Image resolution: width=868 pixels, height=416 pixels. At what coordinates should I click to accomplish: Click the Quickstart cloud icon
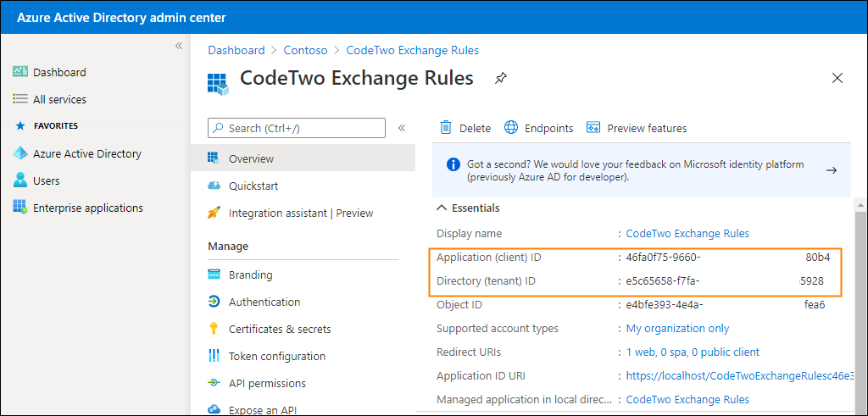tap(214, 186)
